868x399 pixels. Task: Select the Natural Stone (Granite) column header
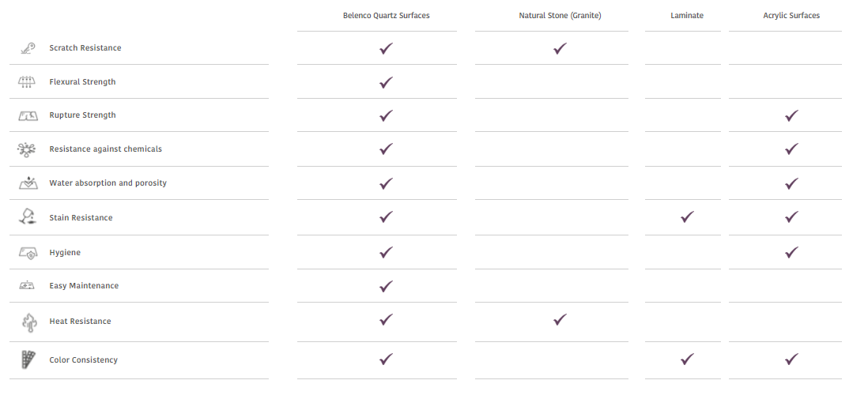pyautogui.click(x=560, y=16)
